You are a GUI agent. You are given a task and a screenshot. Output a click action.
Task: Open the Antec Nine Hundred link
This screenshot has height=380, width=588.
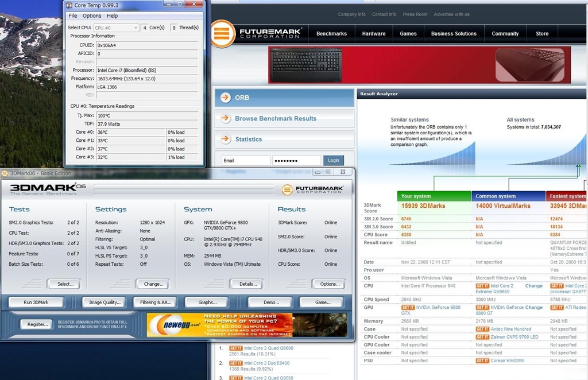[510, 329]
